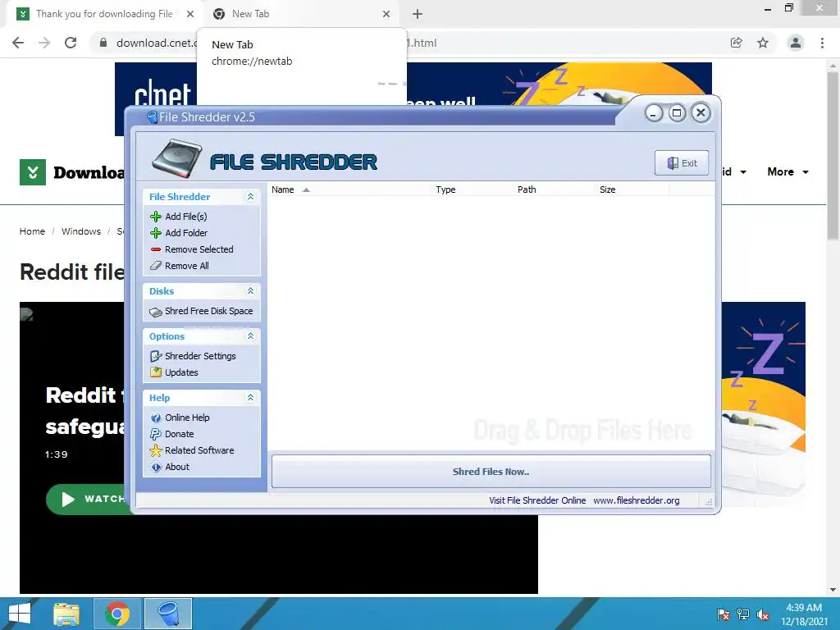Click the Chrome reload page icon

pos(71,43)
